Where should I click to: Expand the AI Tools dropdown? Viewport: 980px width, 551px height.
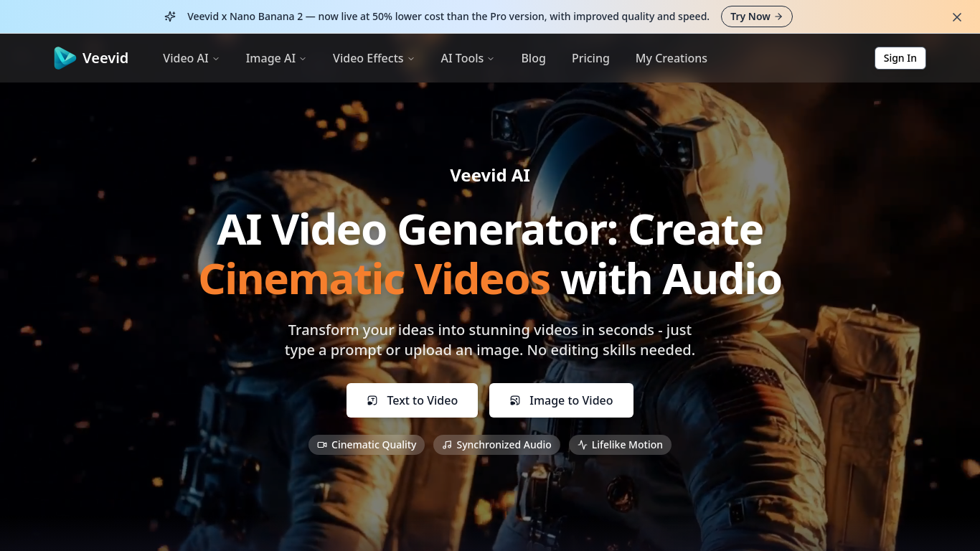click(466, 58)
